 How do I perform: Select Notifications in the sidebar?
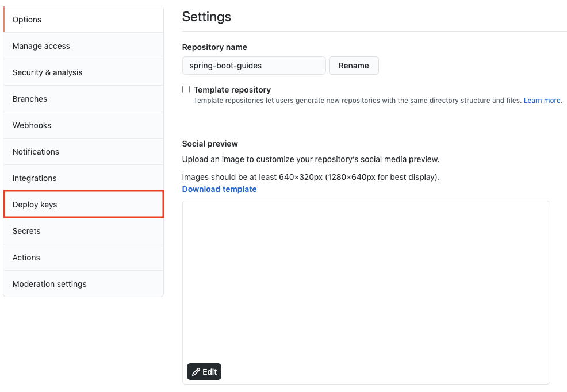point(36,152)
